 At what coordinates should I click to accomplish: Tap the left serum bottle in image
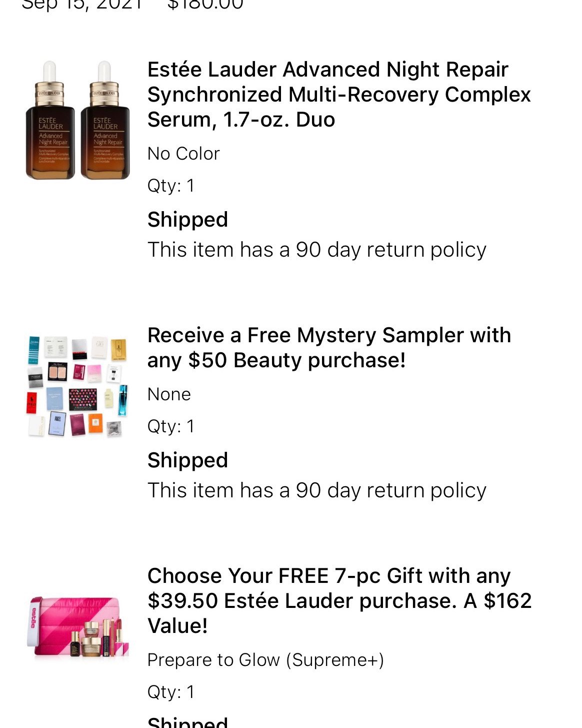coord(50,120)
